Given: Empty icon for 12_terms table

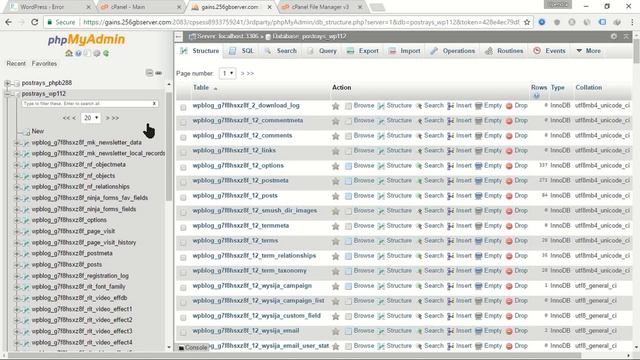Looking at the screenshot, I should [478, 241].
